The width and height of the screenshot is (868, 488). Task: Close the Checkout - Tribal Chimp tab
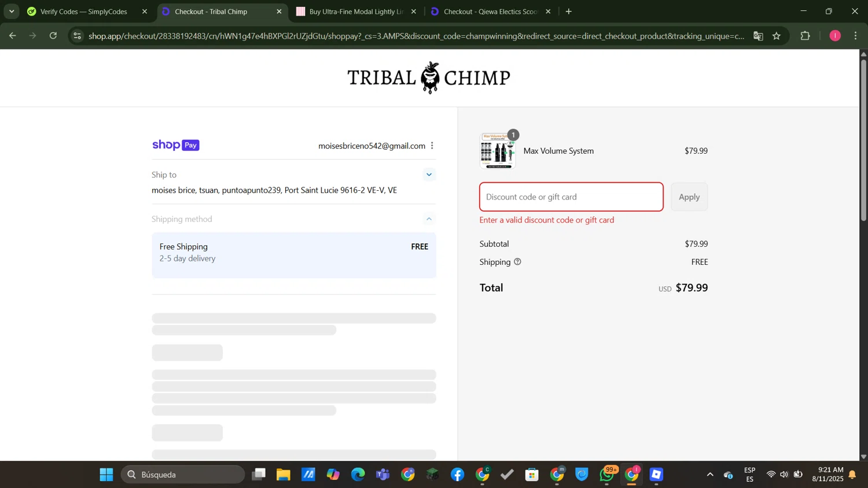pos(279,12)
